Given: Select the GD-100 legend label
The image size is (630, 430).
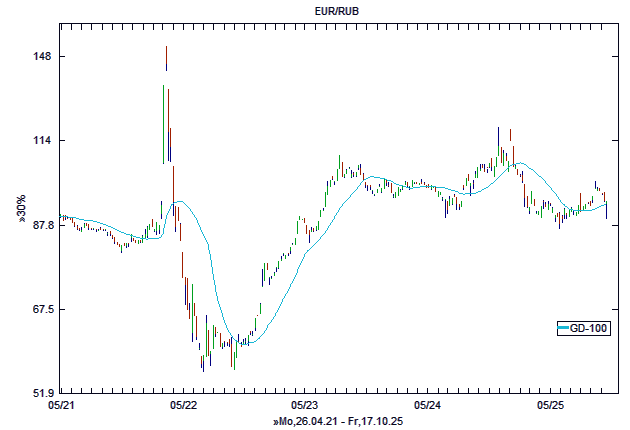Looking at the screenshot, I should pos(590,328).
